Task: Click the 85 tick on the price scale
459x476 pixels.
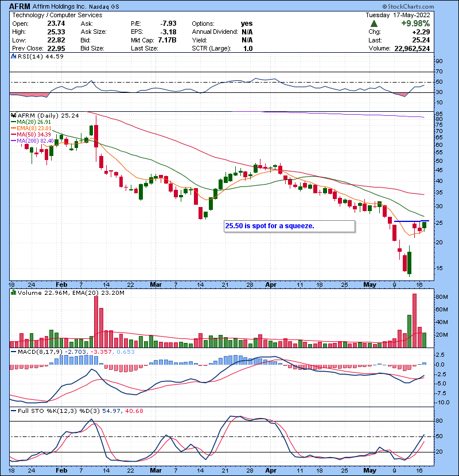Action: pos(439,114)
